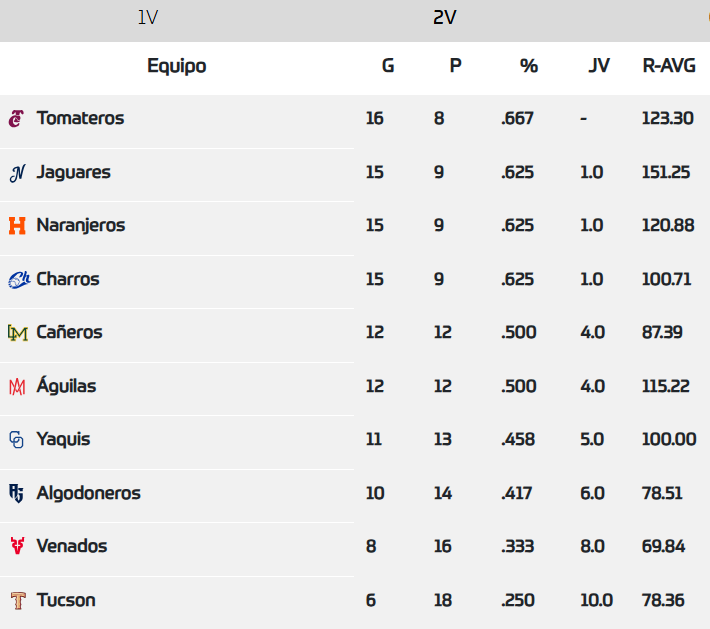Click the JV column header
710x629 pixels.
tap(599, 66)
